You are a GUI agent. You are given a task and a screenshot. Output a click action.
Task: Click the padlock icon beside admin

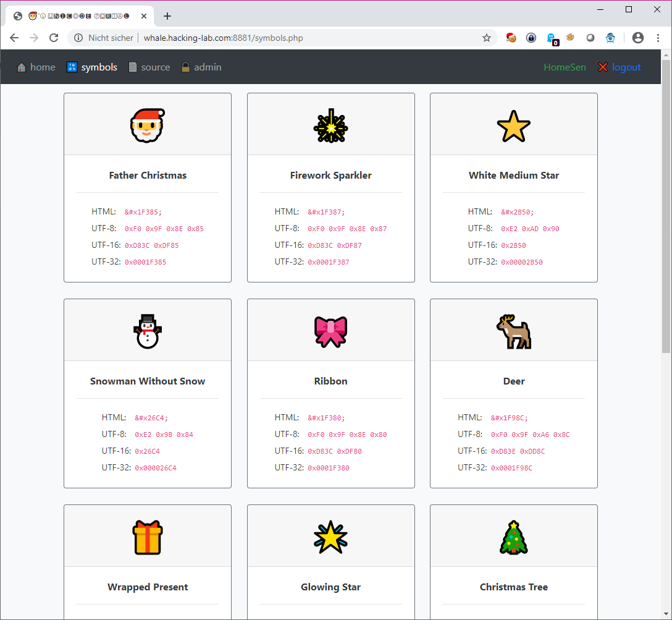185,67
